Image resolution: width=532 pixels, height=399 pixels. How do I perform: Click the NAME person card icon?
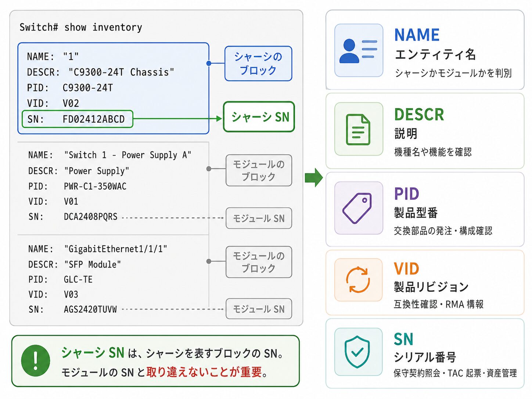click(x=359, y=50)
